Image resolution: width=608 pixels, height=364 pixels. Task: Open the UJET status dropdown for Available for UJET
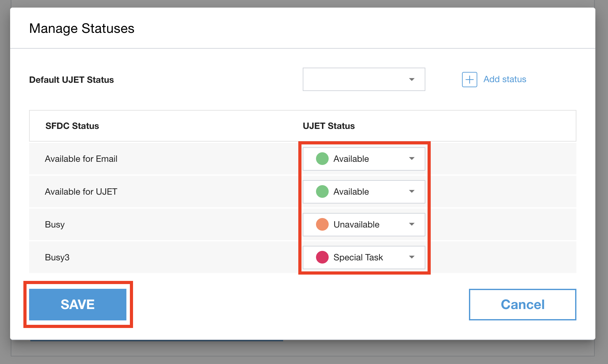[363, 192]
